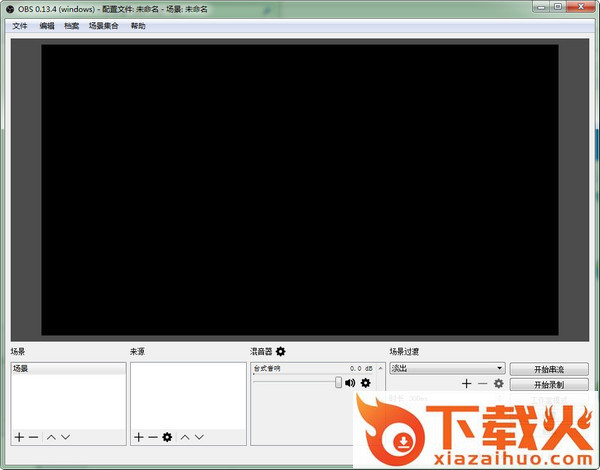The width and height of the screenshot is (600, 470).
Task: Click 开始串流 button
Action: [x=549, y=369]
